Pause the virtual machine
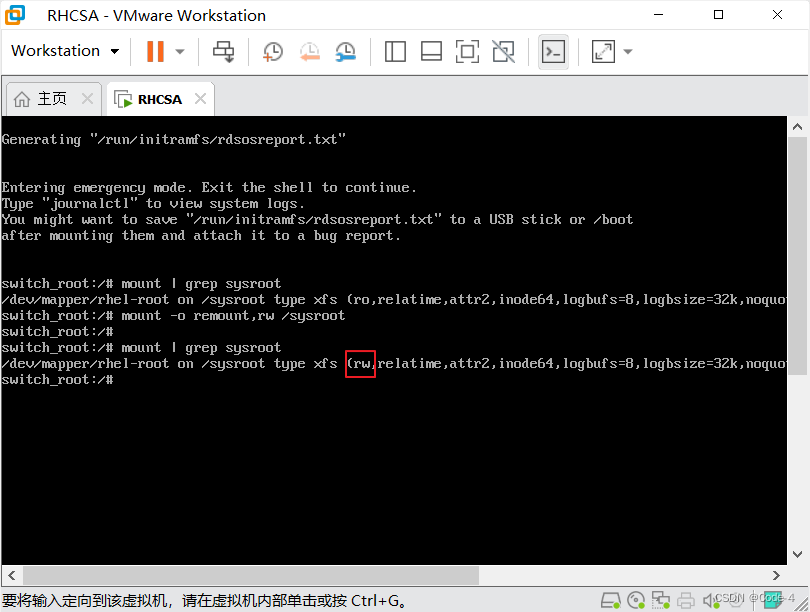The width and height of the screenshot is (810, 612). point(155,51)
